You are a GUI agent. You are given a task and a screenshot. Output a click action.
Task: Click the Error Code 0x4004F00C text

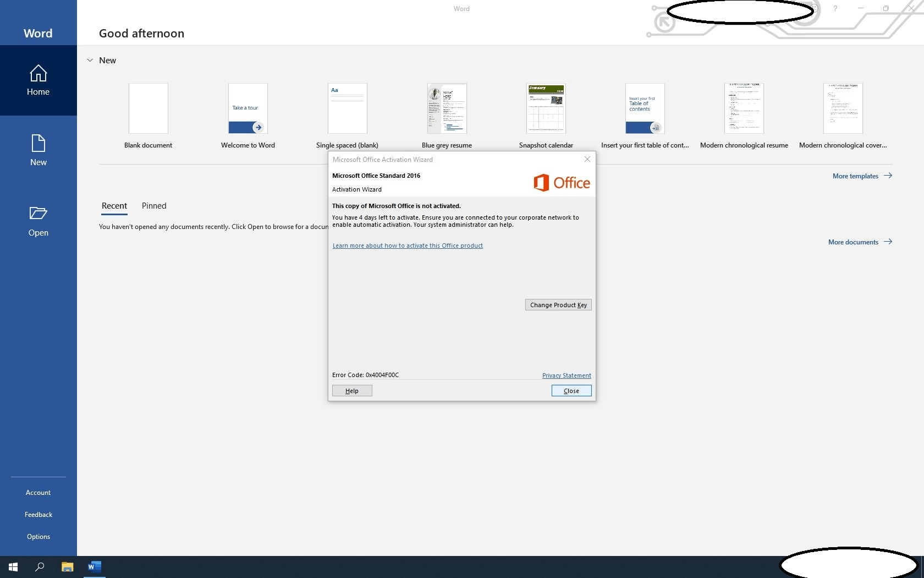click(365, 375)
